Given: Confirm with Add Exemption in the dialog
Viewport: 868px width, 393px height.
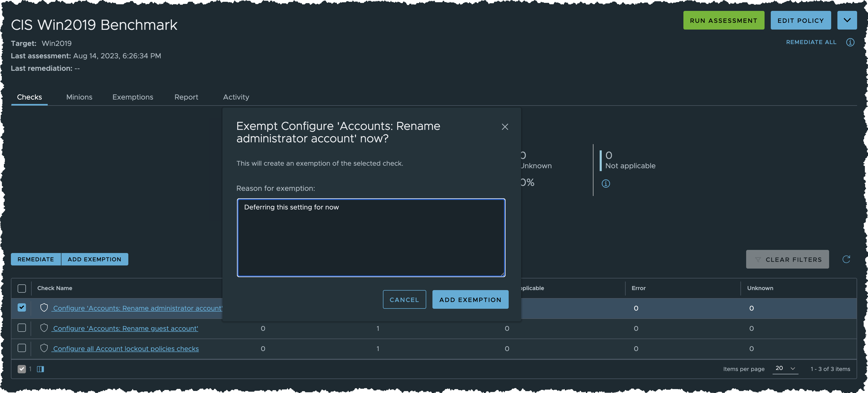Looking at the screenshot, I should point(470,299).
